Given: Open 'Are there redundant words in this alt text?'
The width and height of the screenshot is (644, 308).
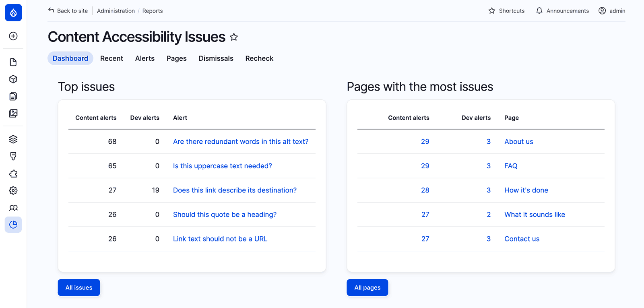Looking at the screenshot, I should click(241, 142).
